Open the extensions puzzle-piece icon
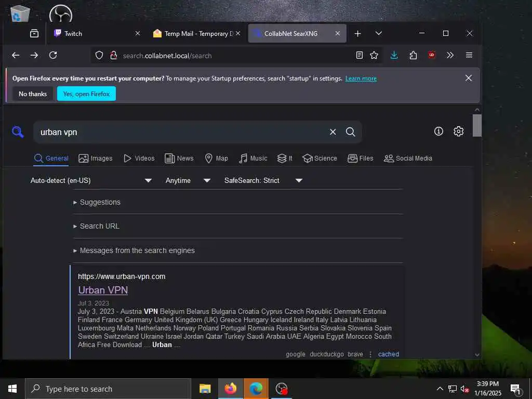This screenshot has height=399, width=532. [x=413, y=55]
